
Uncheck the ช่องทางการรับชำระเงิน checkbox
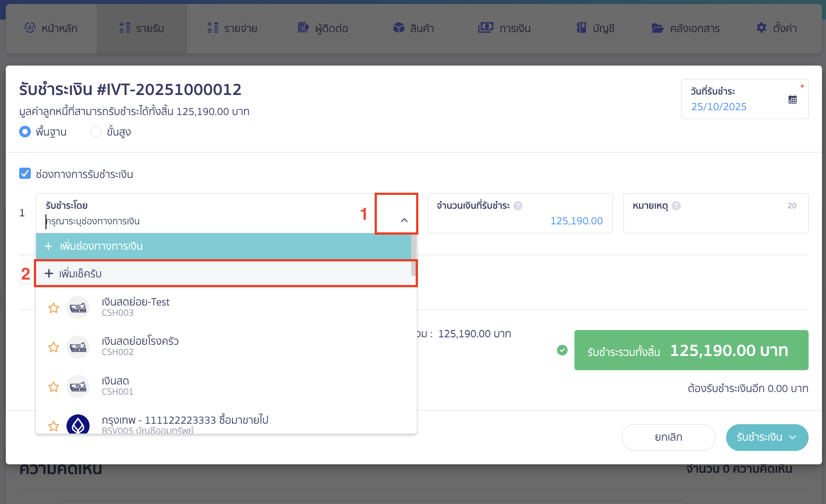pyautogui.click(x=25, y=174)
